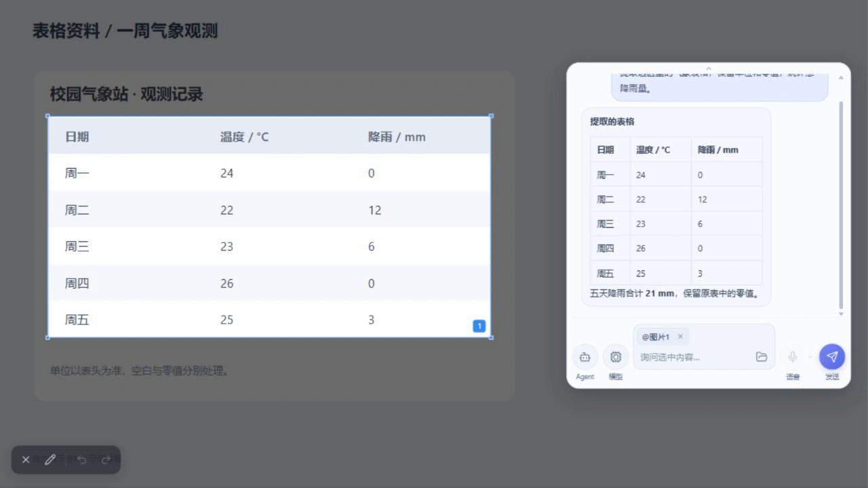Click the chat panel vertical scrollbar thumb
Screen dimensions: 868x488
[x=842, y=205]
